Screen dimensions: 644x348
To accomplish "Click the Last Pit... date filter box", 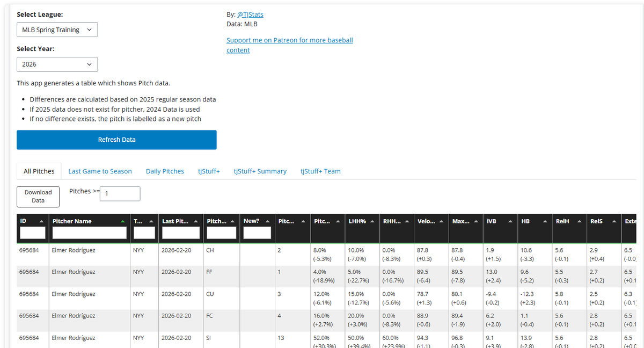I will 181,233.
